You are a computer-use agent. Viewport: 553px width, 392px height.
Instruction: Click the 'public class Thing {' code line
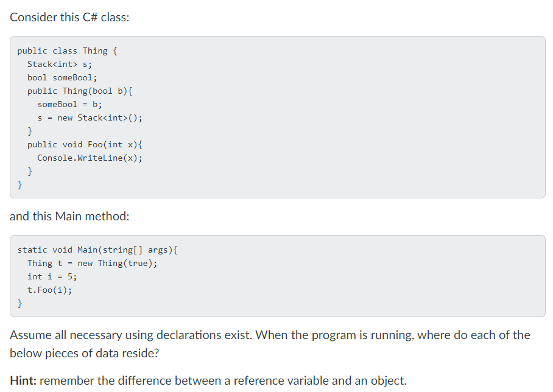[x=68, y=51]
